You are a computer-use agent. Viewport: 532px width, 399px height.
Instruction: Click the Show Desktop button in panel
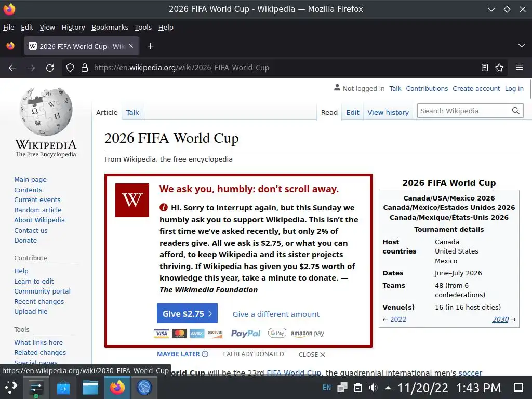[518, 388]
